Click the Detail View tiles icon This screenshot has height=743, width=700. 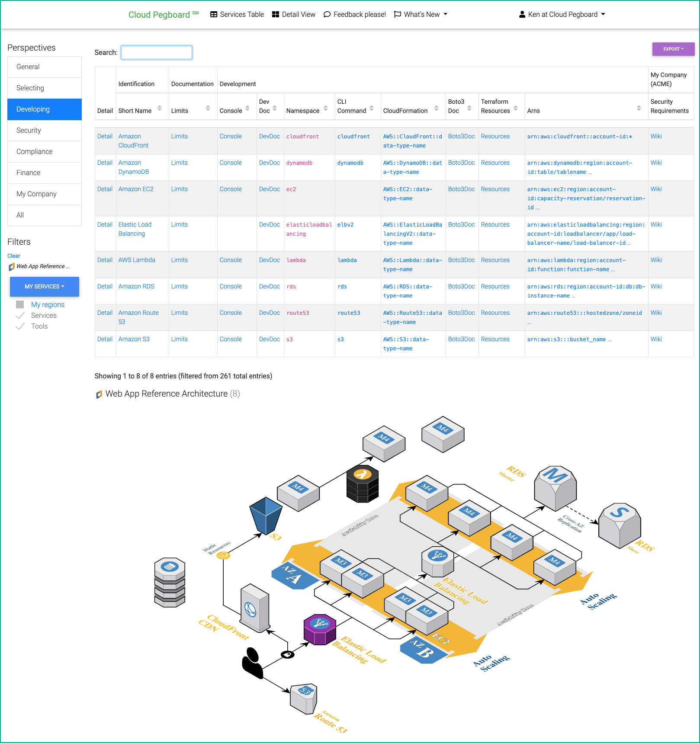click(276, 14)
